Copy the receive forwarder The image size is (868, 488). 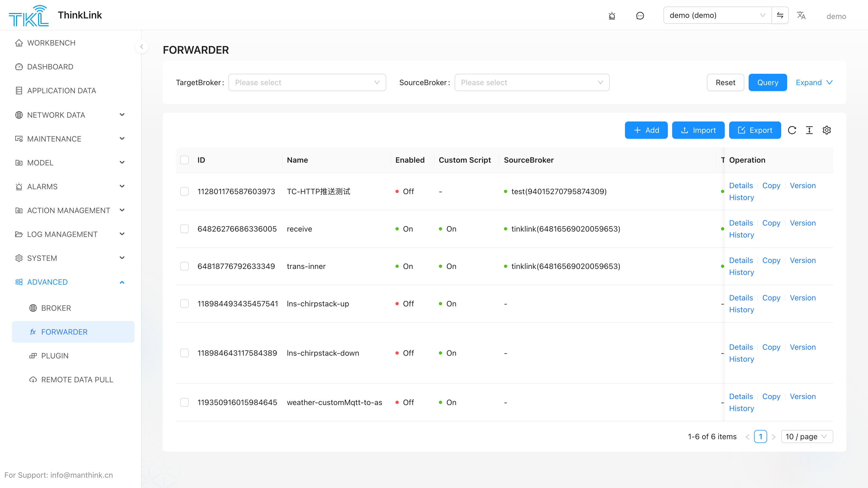[771, 223]
